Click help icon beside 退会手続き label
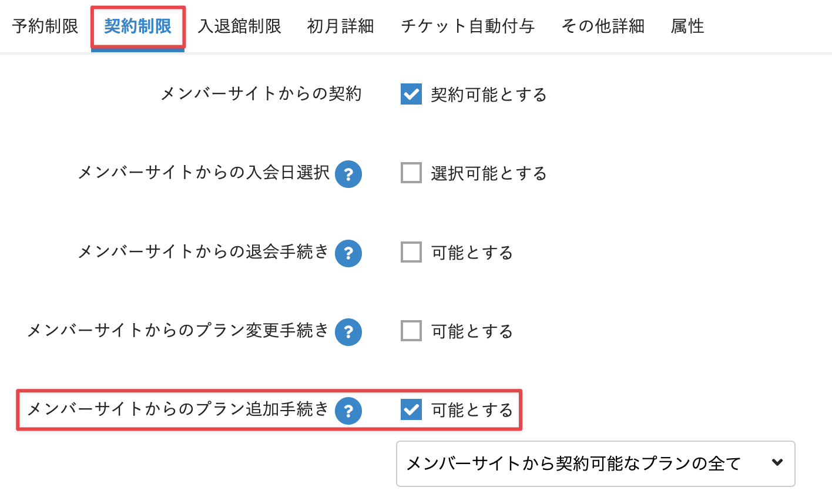832x504 pixels. pos(348,253)
